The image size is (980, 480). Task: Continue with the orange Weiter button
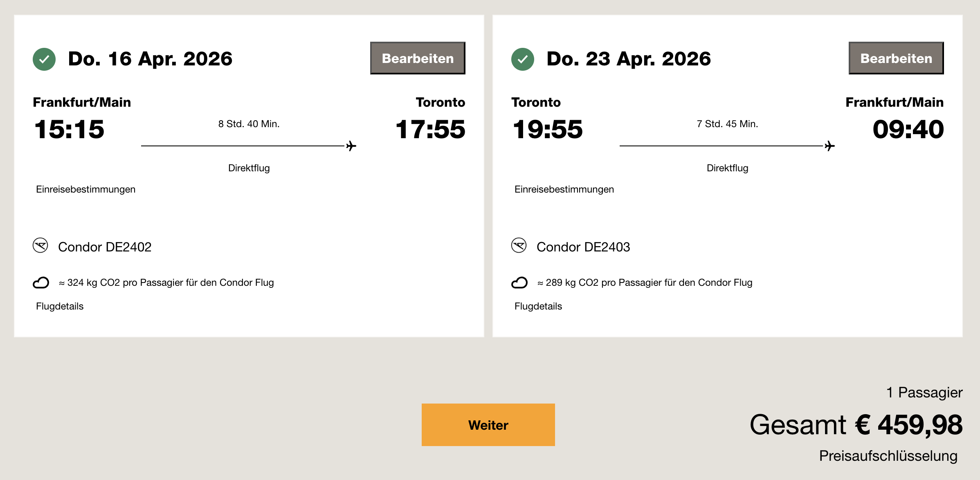coord(488,425)
